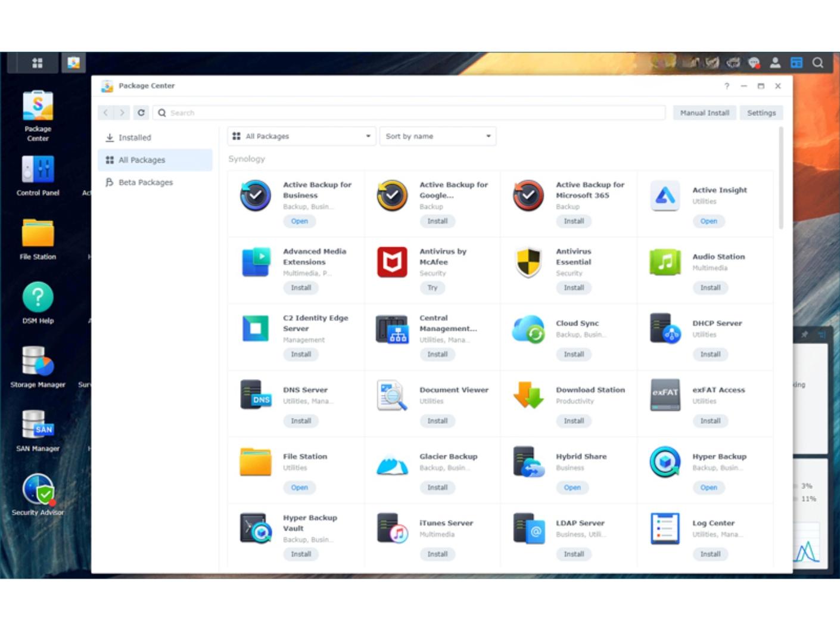
Task: Select the Package Center taskbar icon
Action: [73, 63]
